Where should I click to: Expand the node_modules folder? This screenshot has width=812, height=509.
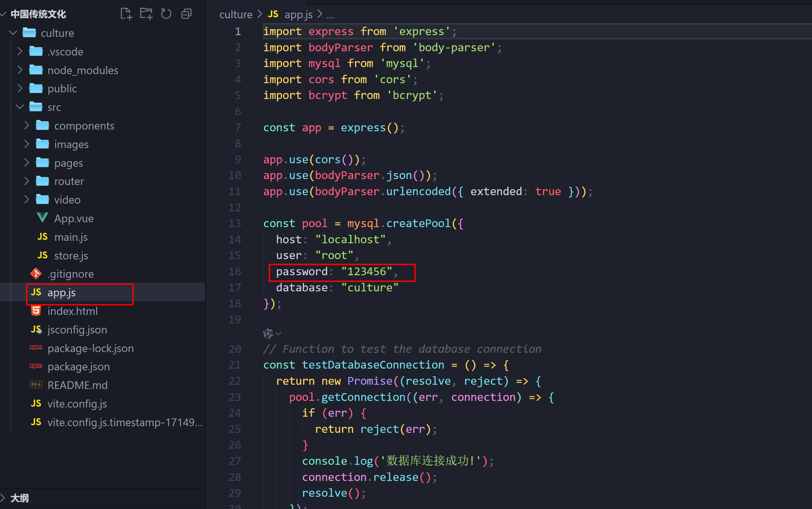tap(82, 70)
